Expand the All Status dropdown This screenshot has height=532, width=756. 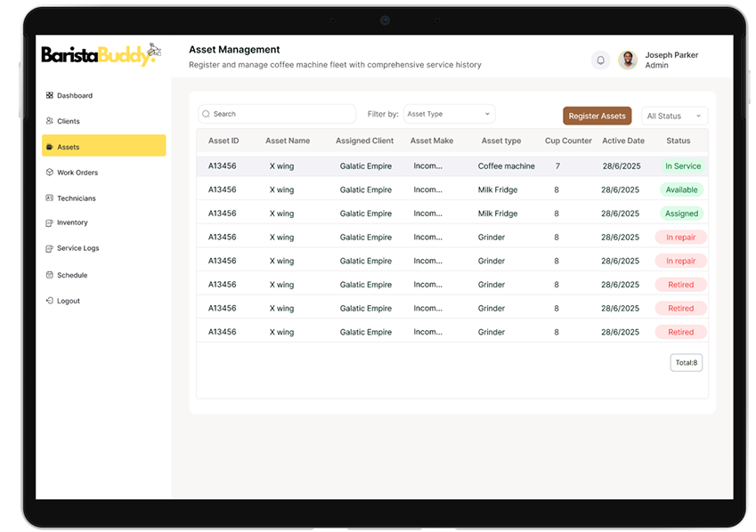pos(674,116)
